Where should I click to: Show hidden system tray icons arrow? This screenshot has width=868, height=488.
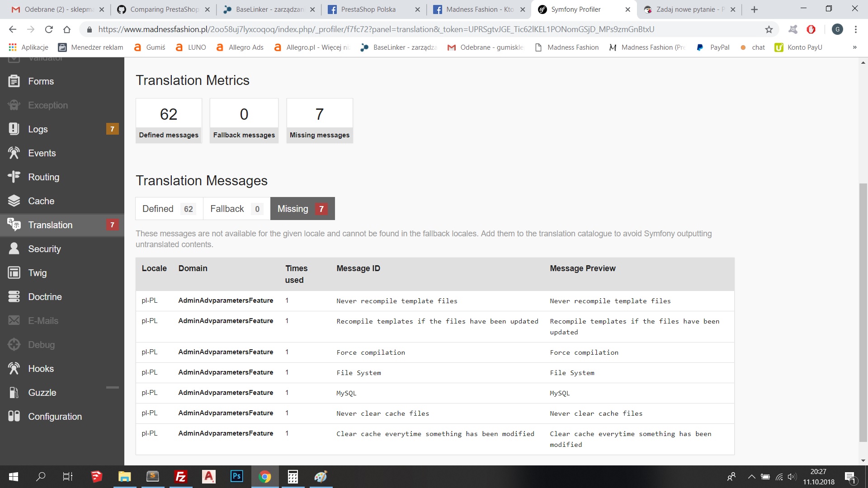point(751,477)
